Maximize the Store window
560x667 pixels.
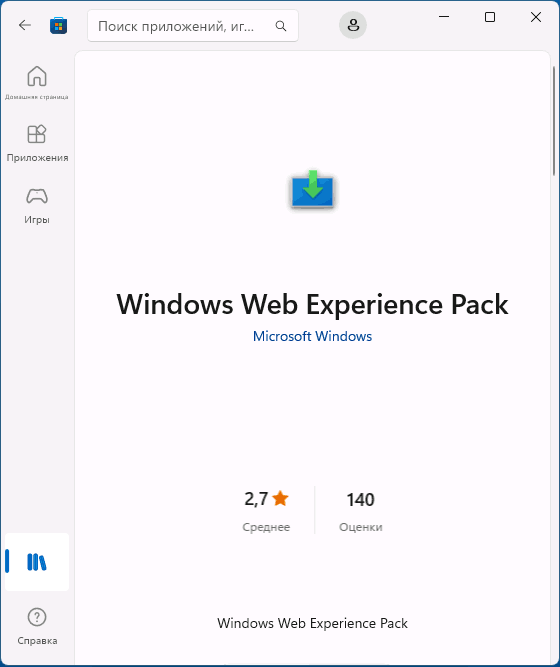pos(490,17)
